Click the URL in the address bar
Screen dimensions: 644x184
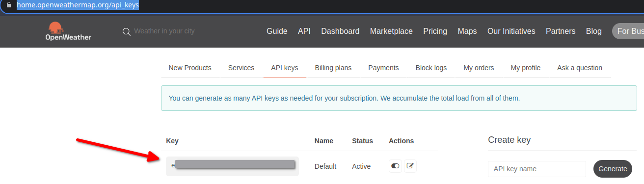pos(78,5)
